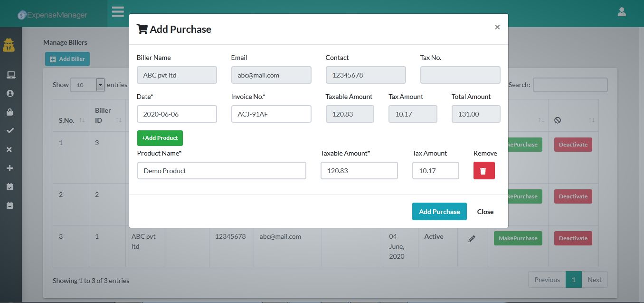Click the checkmark icon in sidebar
This screenshot has height=303, width=644.
pyautogui.click(x=10, y=131)
